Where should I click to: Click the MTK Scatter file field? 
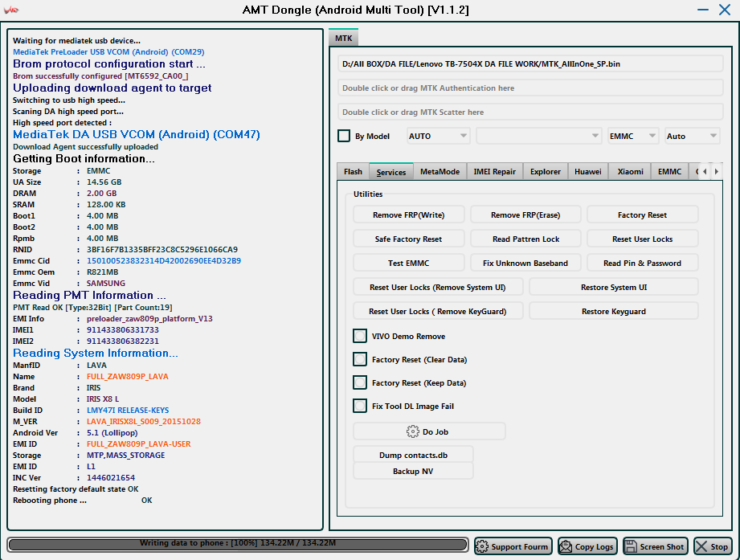point(530,112)
